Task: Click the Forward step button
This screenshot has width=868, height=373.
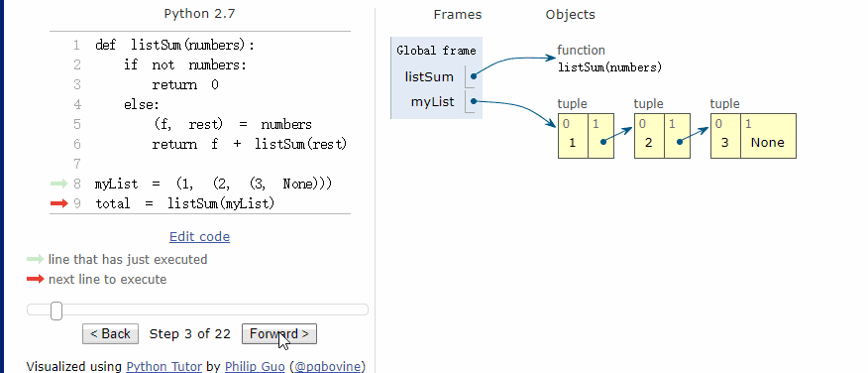Action: tap(279, 333)
